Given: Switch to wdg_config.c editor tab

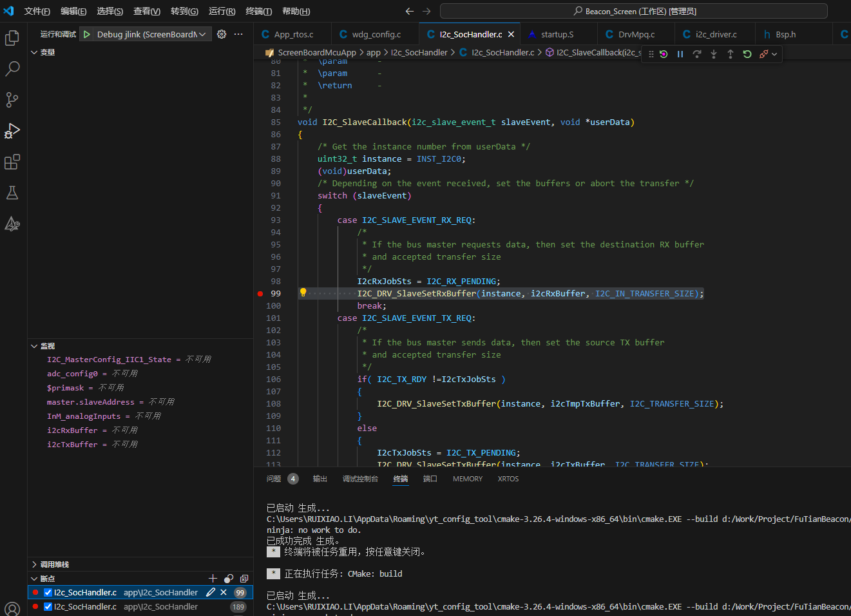Looking at the screenshot, I should (x=376, y=34).
